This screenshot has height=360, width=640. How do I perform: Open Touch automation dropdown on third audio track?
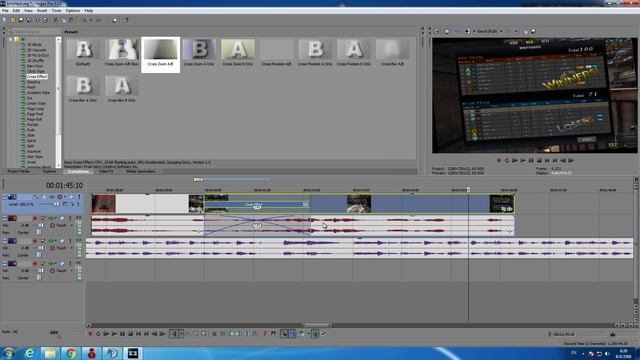coord(71,271)
